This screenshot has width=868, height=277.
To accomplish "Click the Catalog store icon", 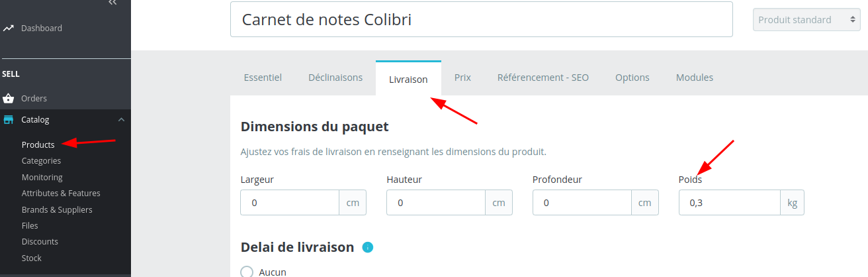I will [9, 120].
